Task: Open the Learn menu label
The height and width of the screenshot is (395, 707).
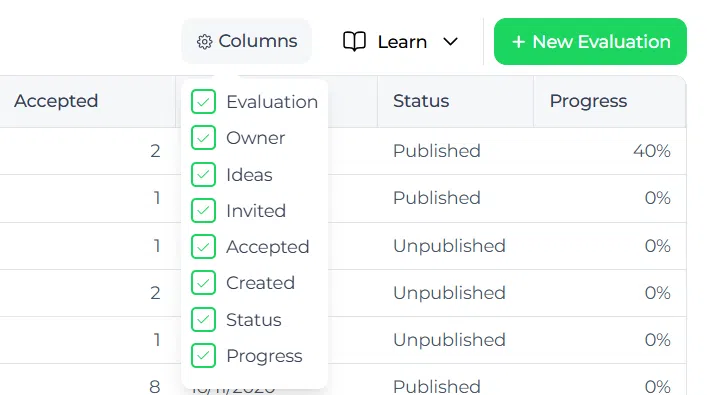Action: coord(402,42)
